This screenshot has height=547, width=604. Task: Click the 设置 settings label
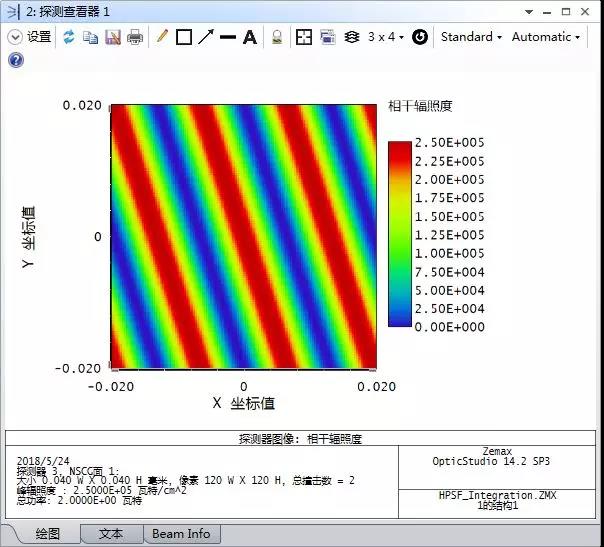click(39, 37)
